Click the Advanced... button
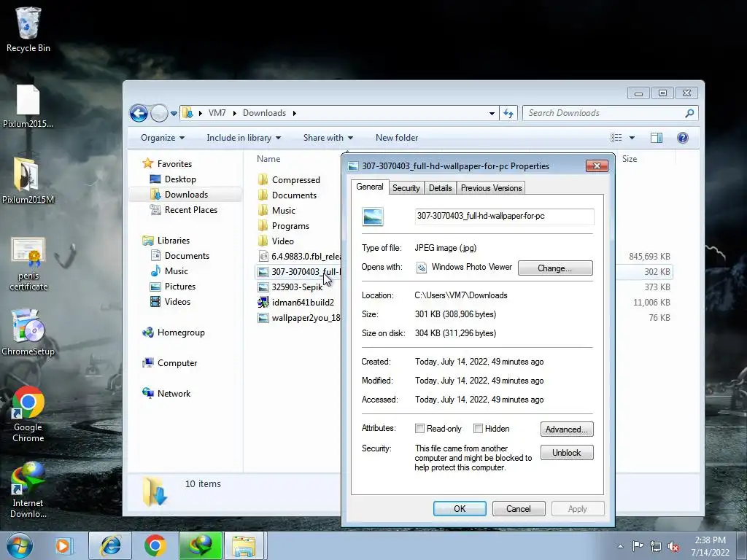The width and height of the screenshot is (747, 560). coord(566,429)
